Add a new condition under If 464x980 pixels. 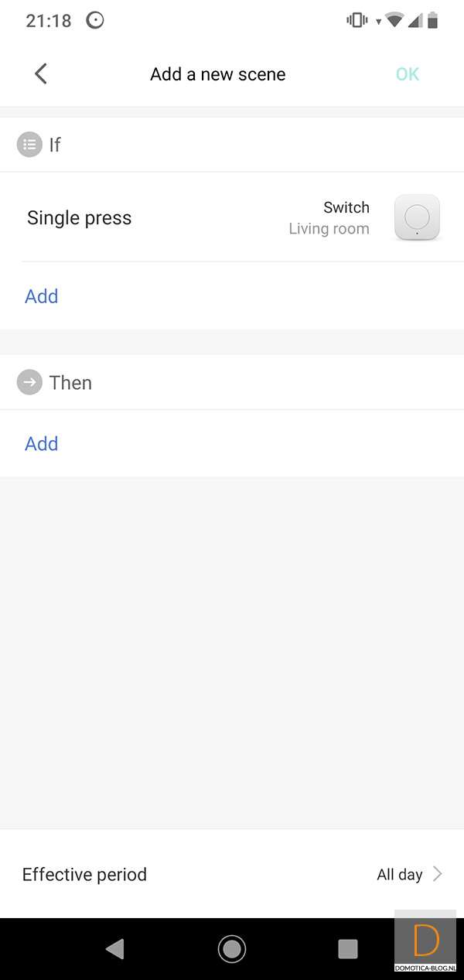pos(42,296)
